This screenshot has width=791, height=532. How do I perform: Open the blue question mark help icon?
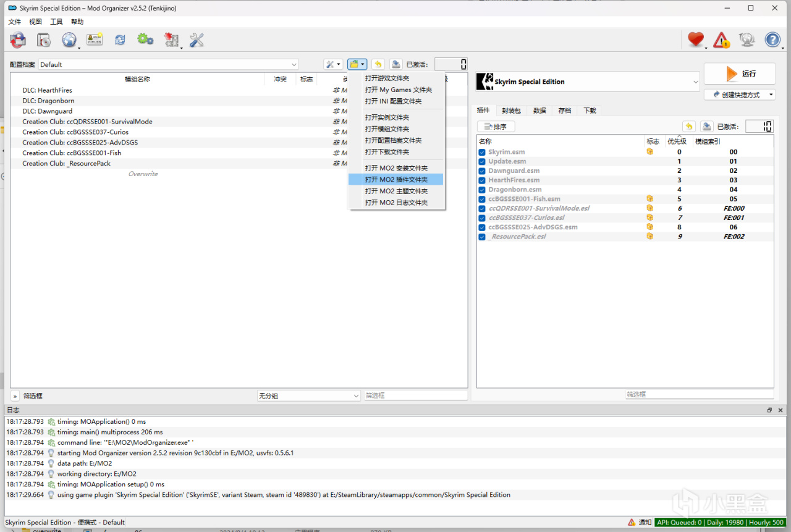[772, 40]
